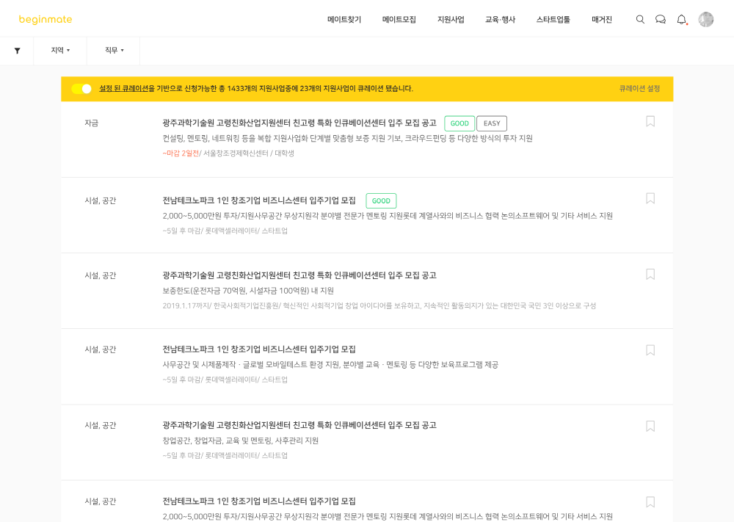Bookmark the listing with only GOOD badge
734x522 pixels.
650,198
